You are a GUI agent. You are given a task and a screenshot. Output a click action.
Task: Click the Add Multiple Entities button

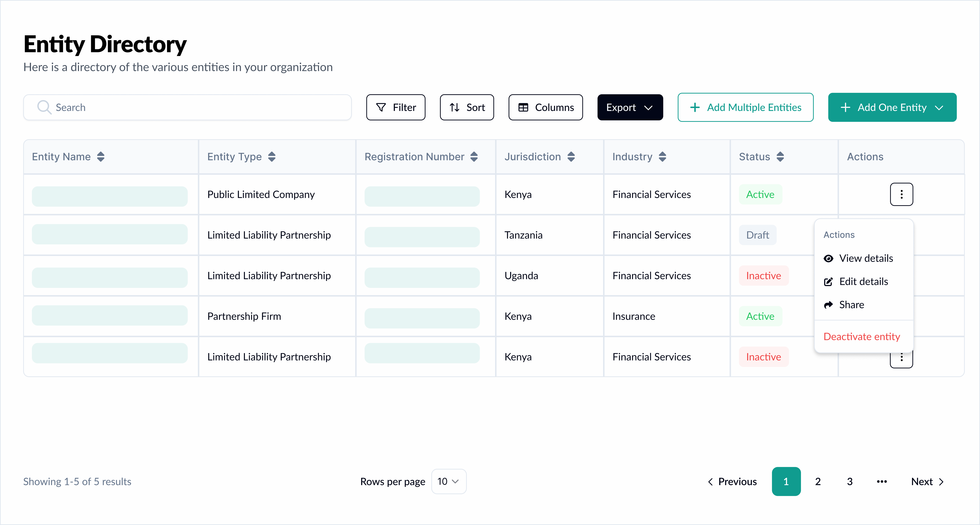[746, 107]
